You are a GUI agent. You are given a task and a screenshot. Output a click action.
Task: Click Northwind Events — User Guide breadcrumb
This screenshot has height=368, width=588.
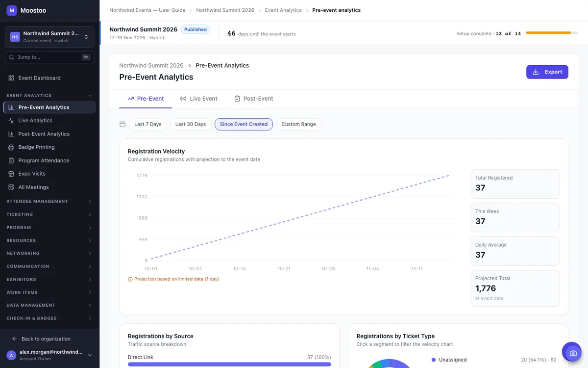click(147, 10)
